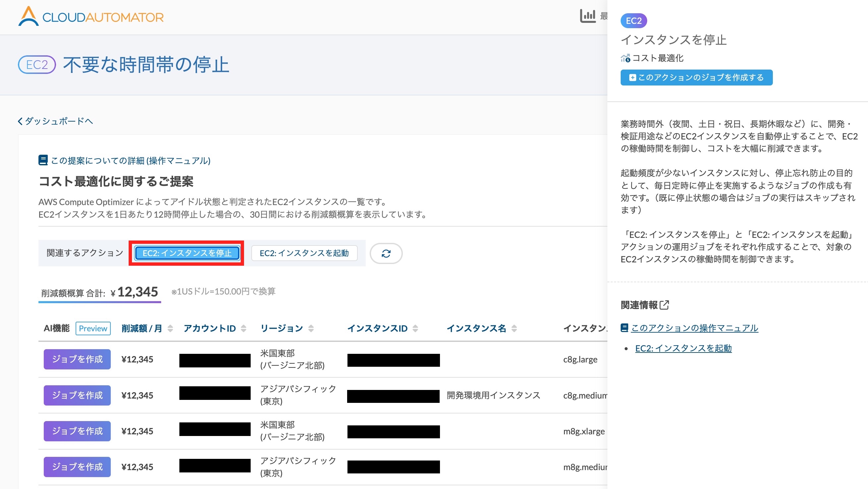Image resolution: width=868 pixels, height=489 pixels.
Task: Click the EC2 badge in the side panel
Action: click(634, 21)
